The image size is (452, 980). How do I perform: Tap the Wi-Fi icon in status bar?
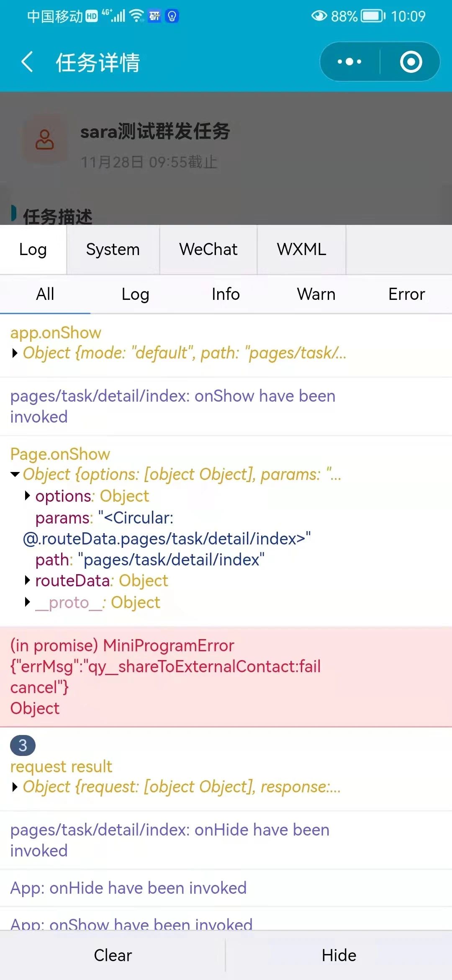click(x=136, y=16)
